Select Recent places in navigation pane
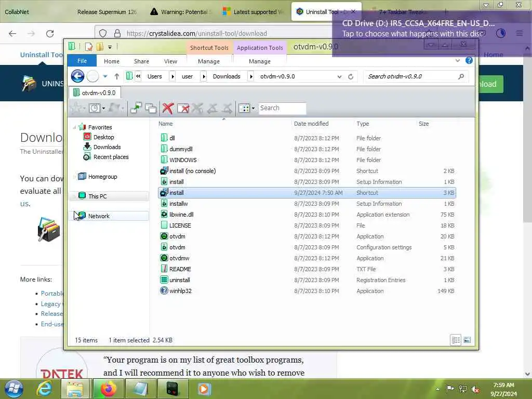Screen dimensions: 532x399 [x=111, y=157]
